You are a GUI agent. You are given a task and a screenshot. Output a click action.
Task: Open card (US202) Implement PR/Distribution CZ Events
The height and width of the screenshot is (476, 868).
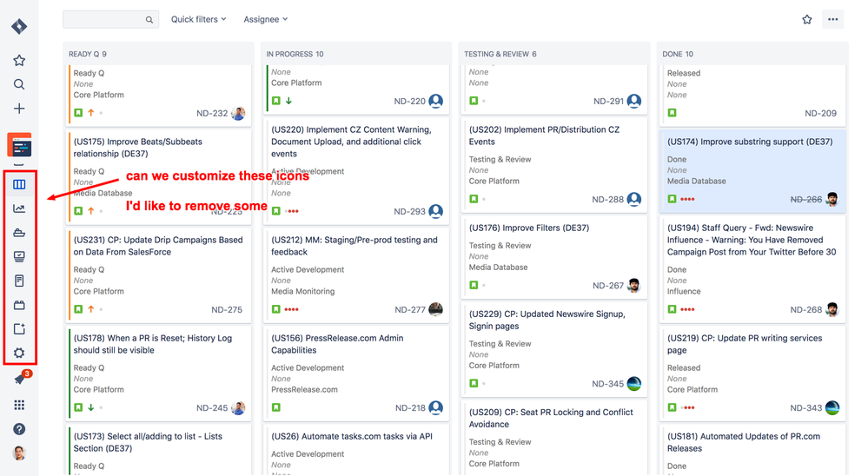coord(554,164)
